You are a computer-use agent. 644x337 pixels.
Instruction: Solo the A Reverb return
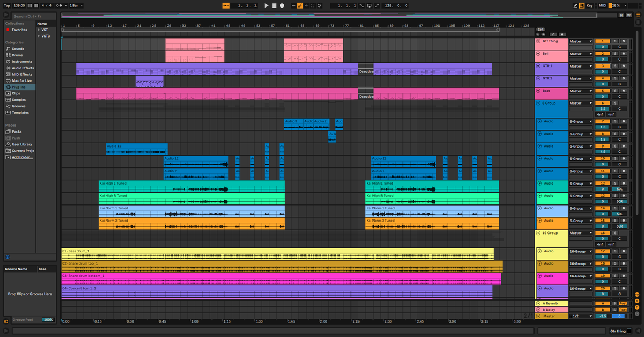pos(616,303)
